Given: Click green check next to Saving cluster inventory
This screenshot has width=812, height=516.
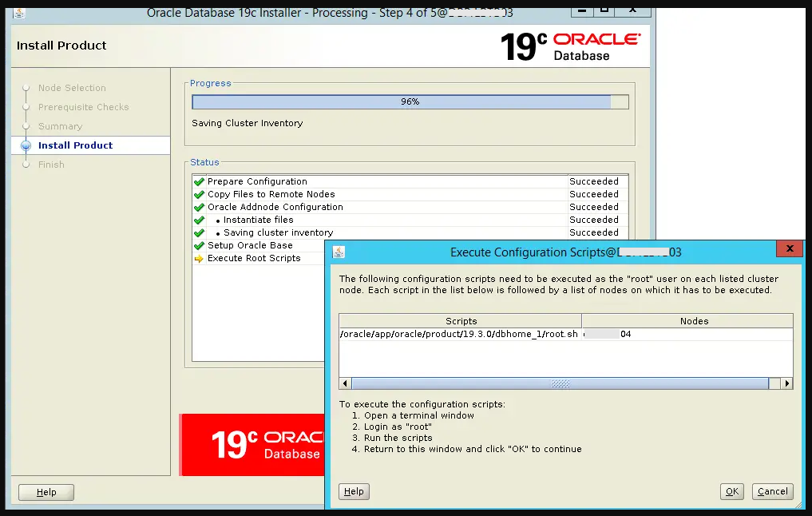Looking at the screenshot, I should 199,233.
